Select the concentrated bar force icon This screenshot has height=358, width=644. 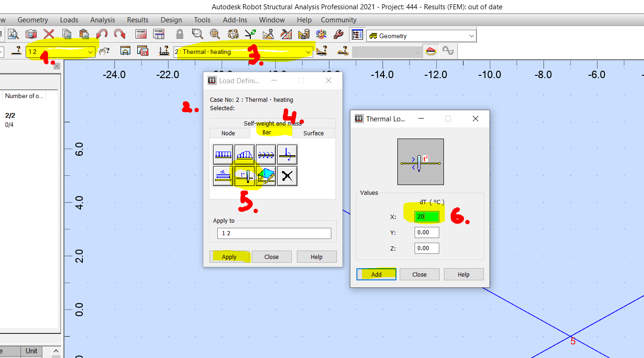tap(287, 154)
